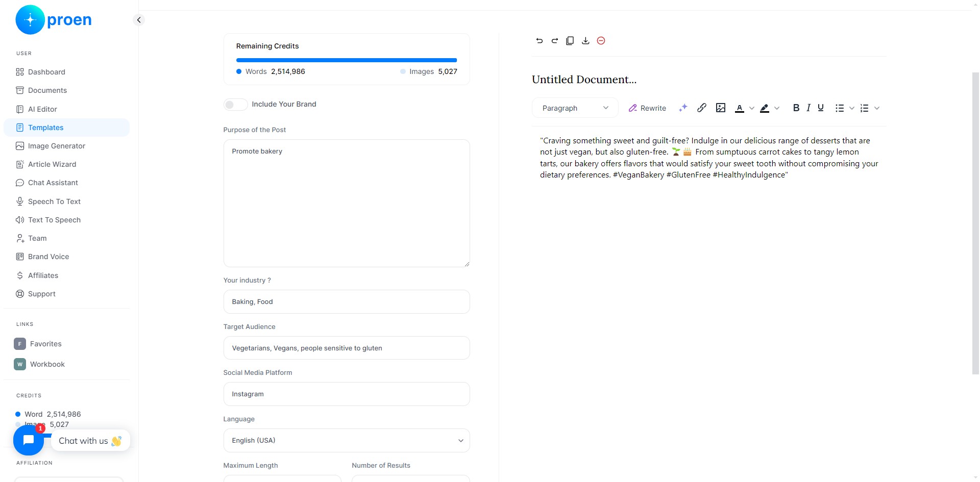Click the Rewrite button
Viewport: 980px width, 482px height.
pos(647,108)
